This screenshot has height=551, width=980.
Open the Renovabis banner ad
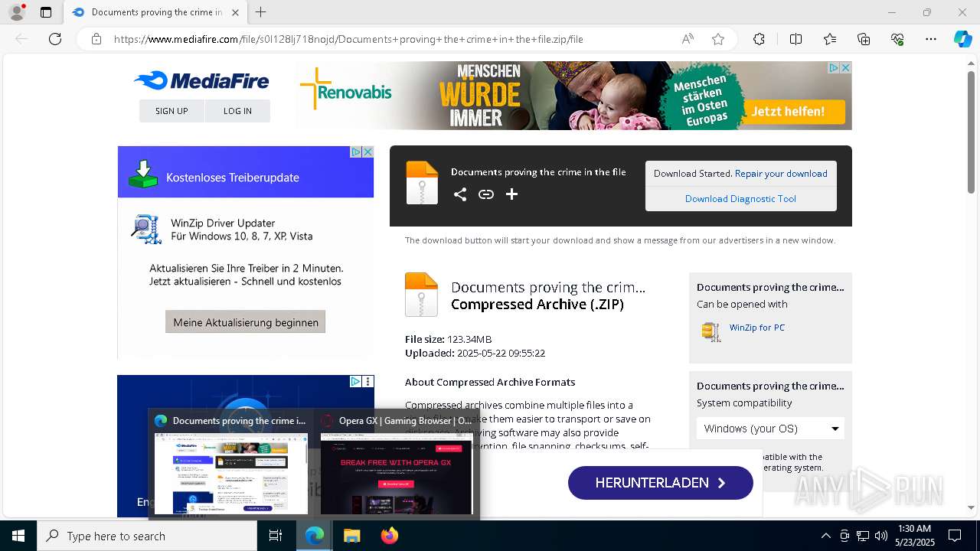point(573,96)
